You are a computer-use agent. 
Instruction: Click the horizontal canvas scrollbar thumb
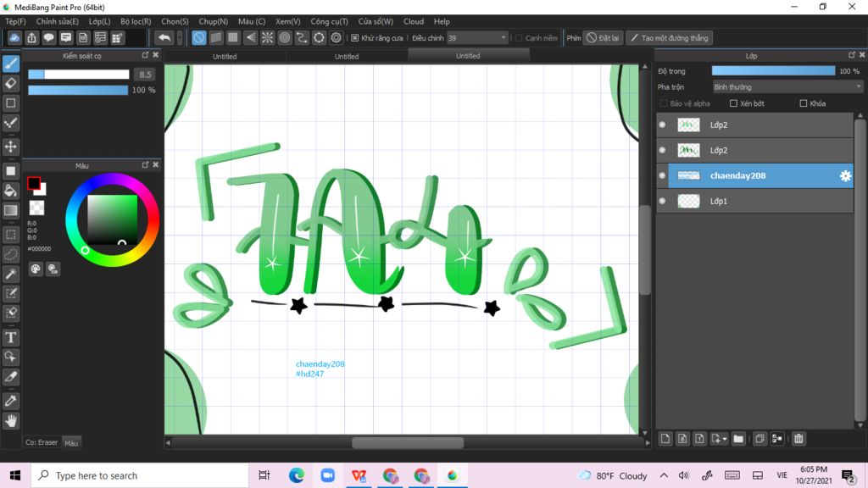[x=408, y=442]
